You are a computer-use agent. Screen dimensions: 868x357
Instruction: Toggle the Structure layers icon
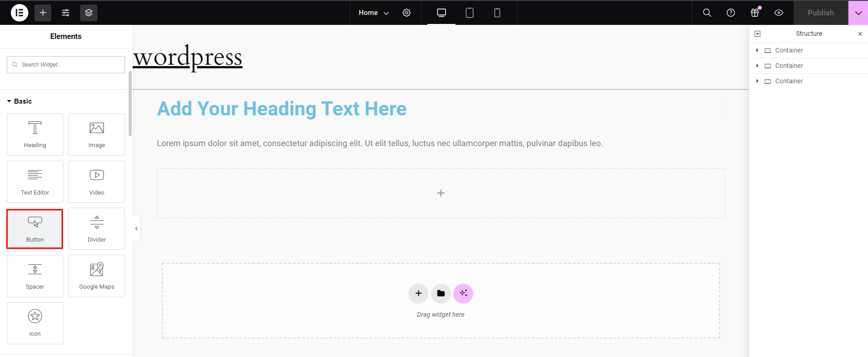pos(89,13)
